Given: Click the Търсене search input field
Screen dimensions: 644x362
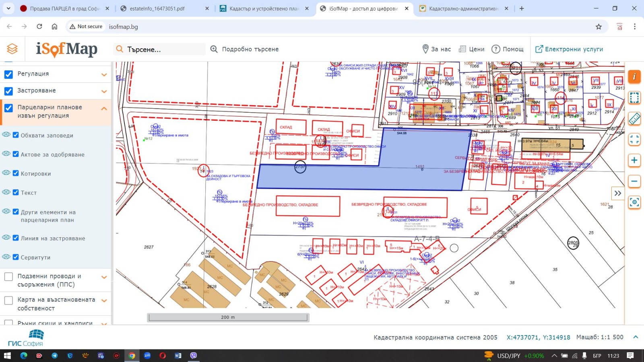Looking at the screenshot, I should 161,49.
